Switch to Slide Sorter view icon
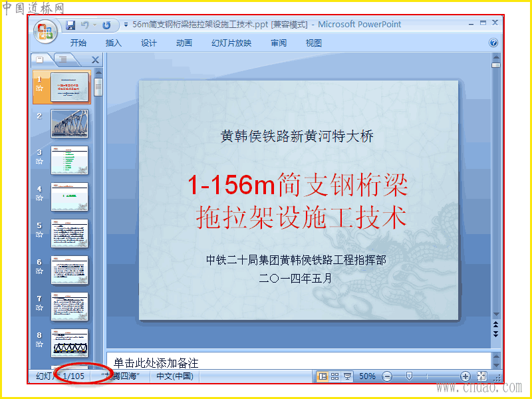Screen dimensions: 532x399 click(335, 376)
